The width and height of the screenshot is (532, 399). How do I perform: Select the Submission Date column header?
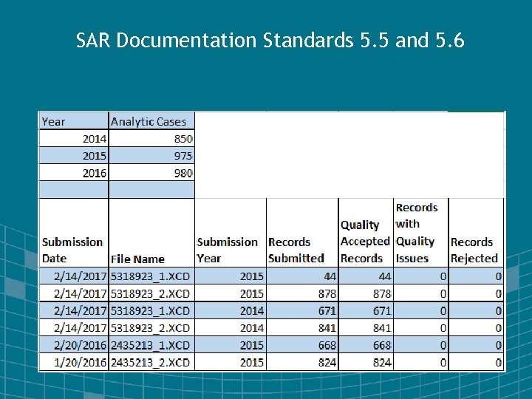pyautogui.click(x=74, y=233)
